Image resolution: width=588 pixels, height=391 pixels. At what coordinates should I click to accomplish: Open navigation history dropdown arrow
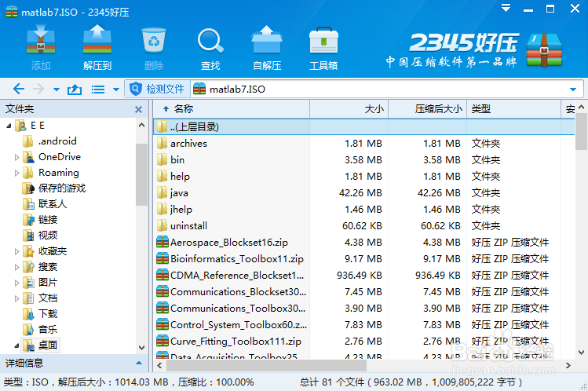(57, 90)
